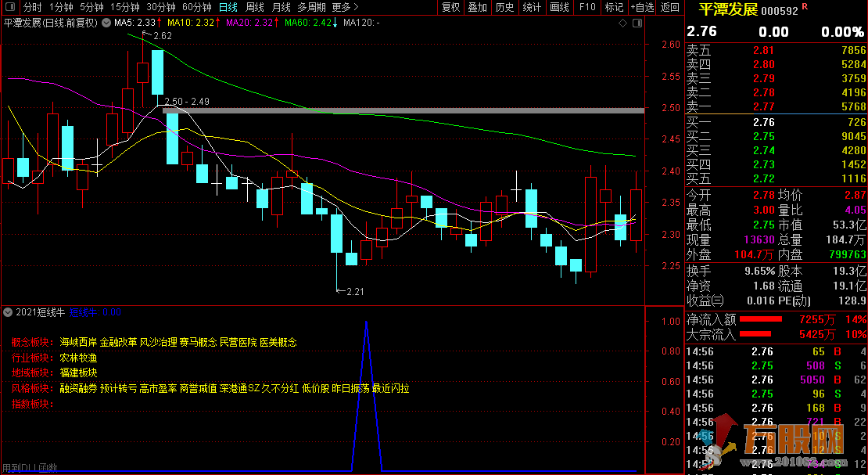Click the 平潭发展 stock name header

tap(728, 9)
